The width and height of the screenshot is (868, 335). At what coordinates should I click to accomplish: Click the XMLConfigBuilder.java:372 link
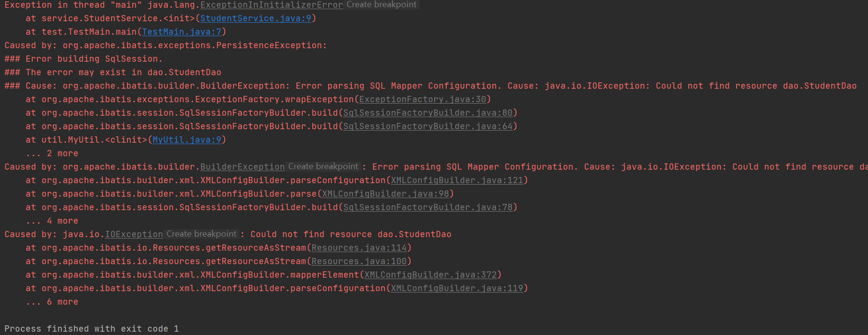click(430, 275)
